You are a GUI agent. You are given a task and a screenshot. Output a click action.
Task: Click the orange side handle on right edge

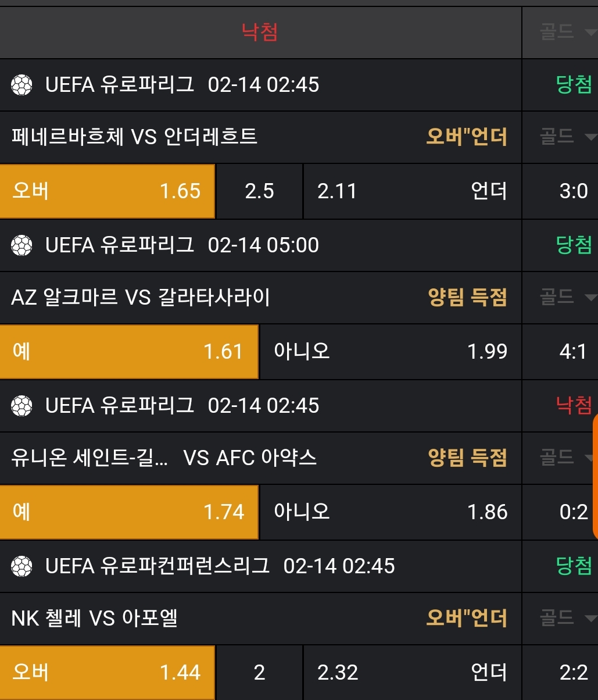coord(595,477)
